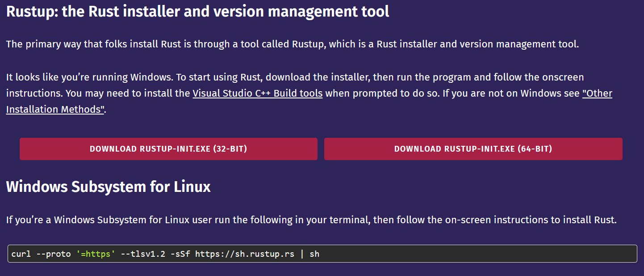Click the paragraph about Windows Subsystem for Linux users
The height and width of the screenshot is (276, 644).
311,220
